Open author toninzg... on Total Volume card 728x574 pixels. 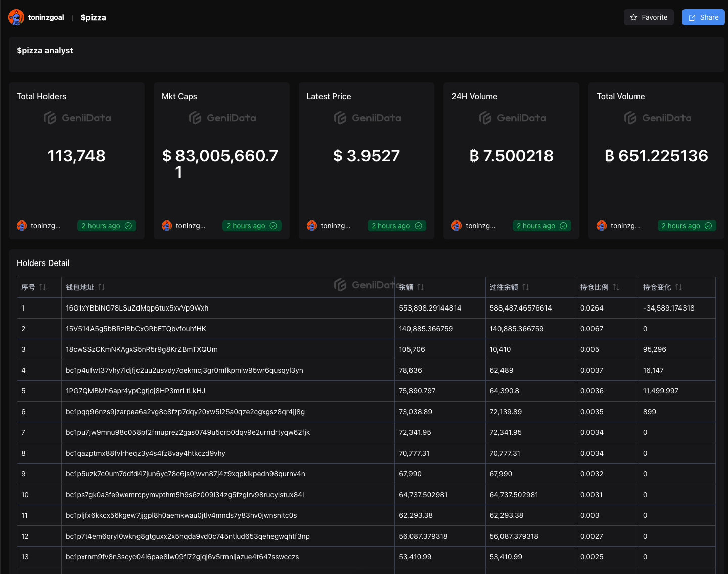click(625, 226)
